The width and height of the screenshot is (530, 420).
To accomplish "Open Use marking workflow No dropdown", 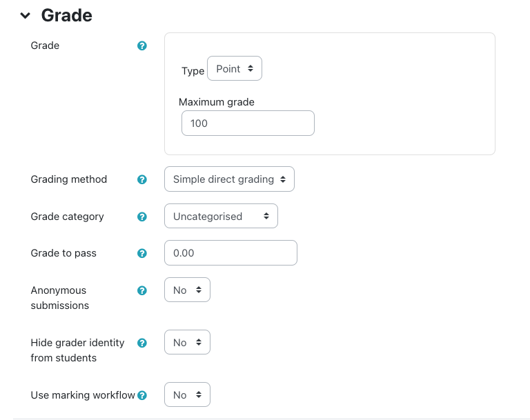I will 187,395.
